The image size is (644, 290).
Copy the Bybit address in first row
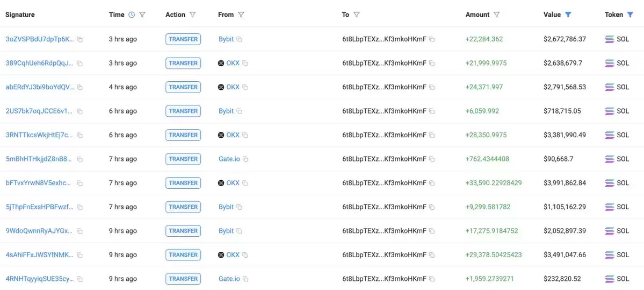tap(240, 39)
